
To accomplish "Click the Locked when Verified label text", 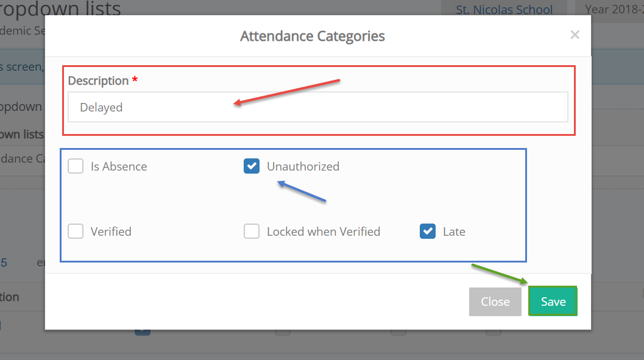I will point(324,231).
